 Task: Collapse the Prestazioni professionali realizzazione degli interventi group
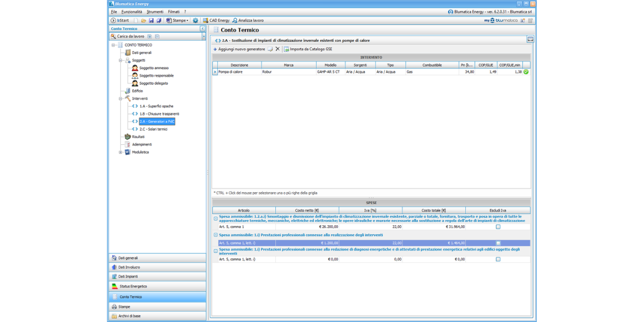[x=216, y=235]
